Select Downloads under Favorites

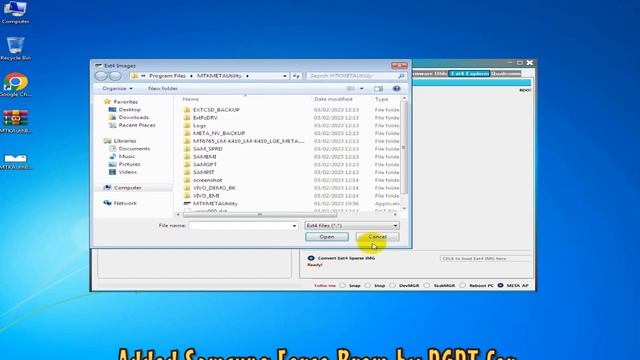click(133, 117)
